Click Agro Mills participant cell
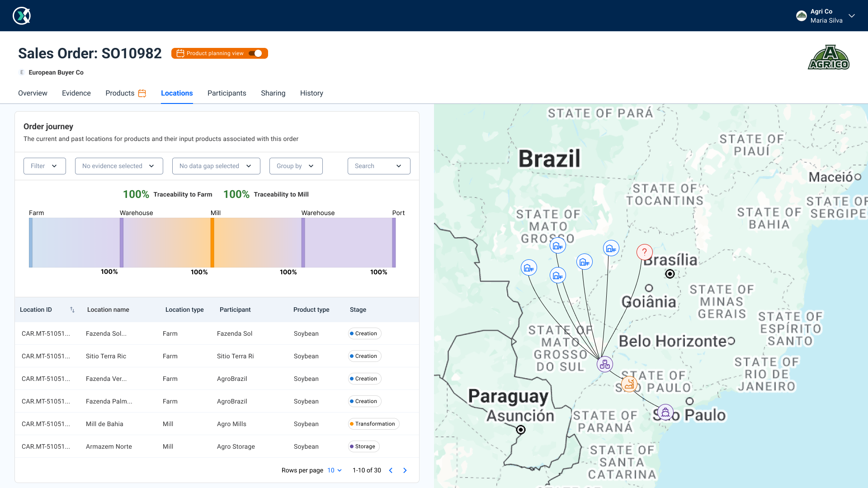The width and height of the screenshot is (868, 488). pos(231,424)
